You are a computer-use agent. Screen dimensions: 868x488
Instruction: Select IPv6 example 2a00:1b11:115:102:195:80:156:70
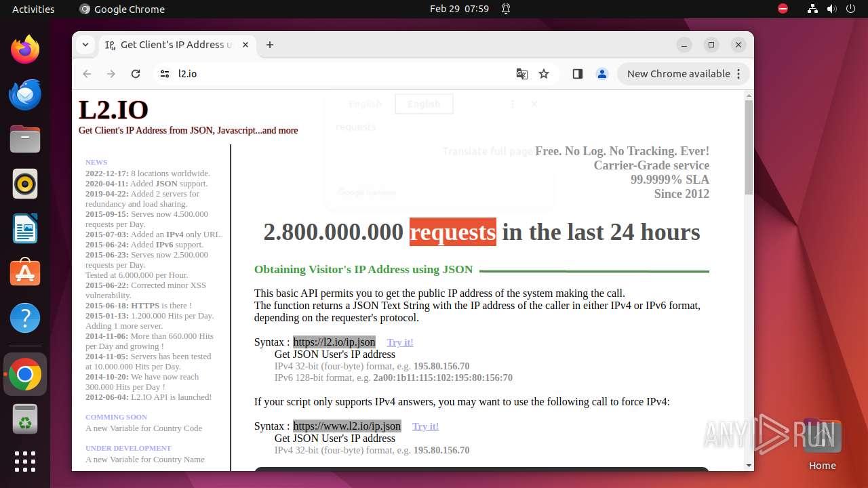point(443,378)
